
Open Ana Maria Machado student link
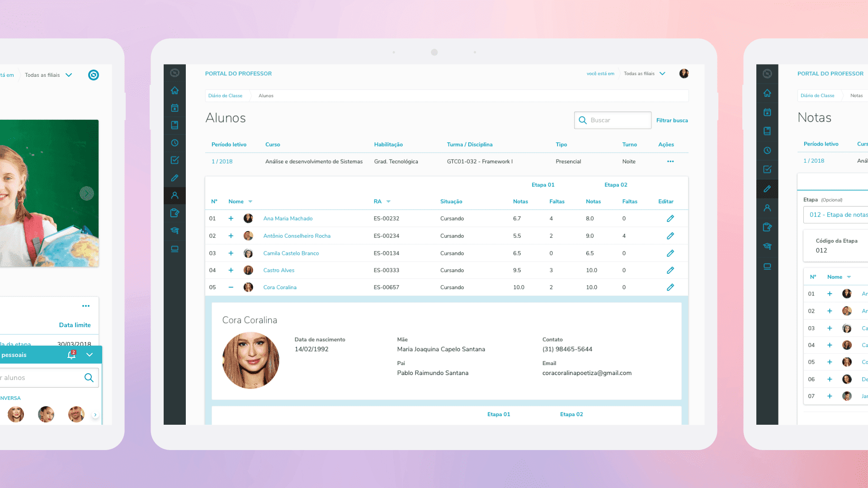pos(288,218)
